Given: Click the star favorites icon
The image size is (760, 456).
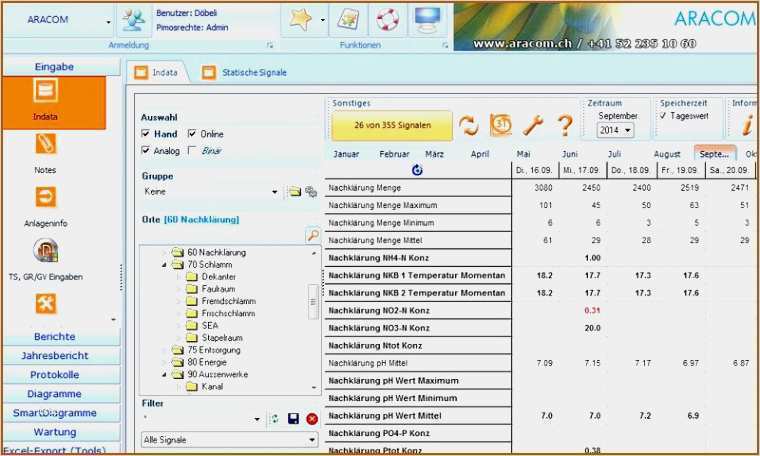Looking at the screenshot, I should [x=299, y=19].
